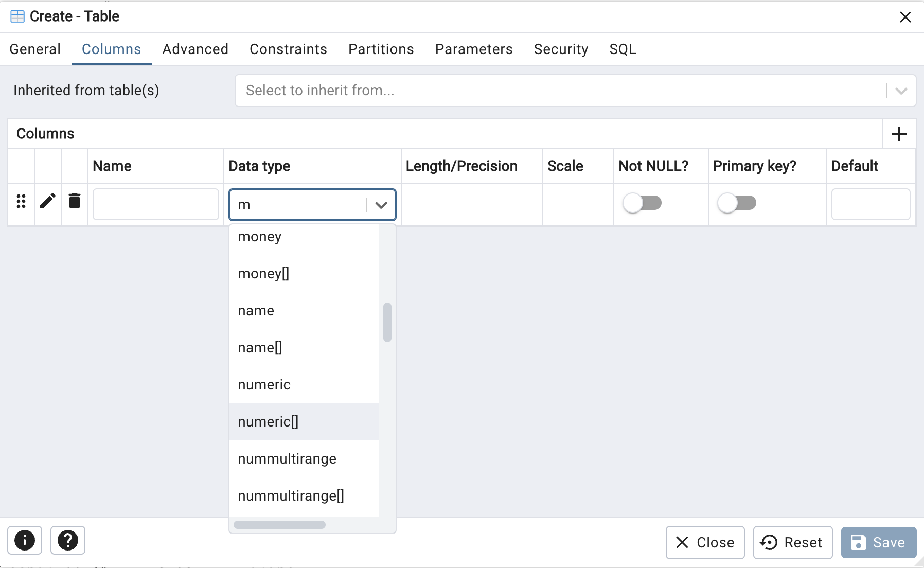Screen dimensions: 924x568
Task: Open the info icon button
Action: (x=25, y=540)
